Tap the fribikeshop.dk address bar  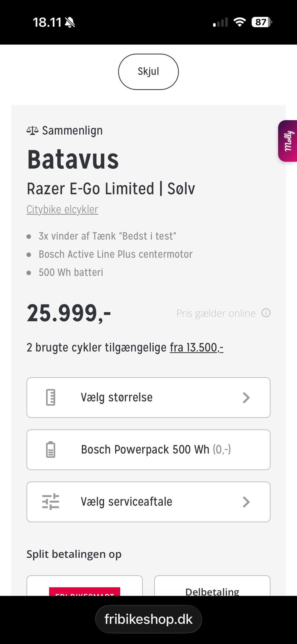(x=148, y=619)
